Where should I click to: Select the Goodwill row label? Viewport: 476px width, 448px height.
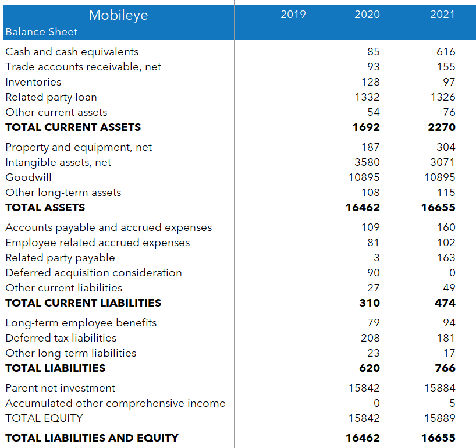[x=29, y=177]
